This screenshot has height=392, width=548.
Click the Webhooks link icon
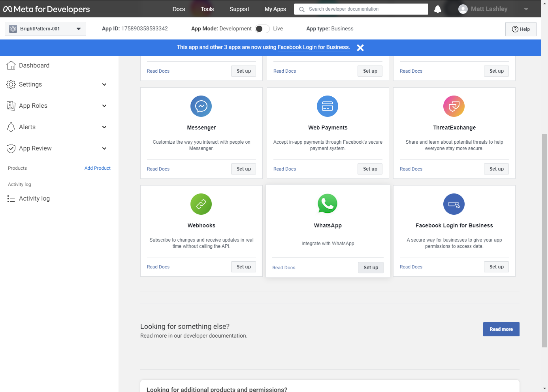[201, 204]
